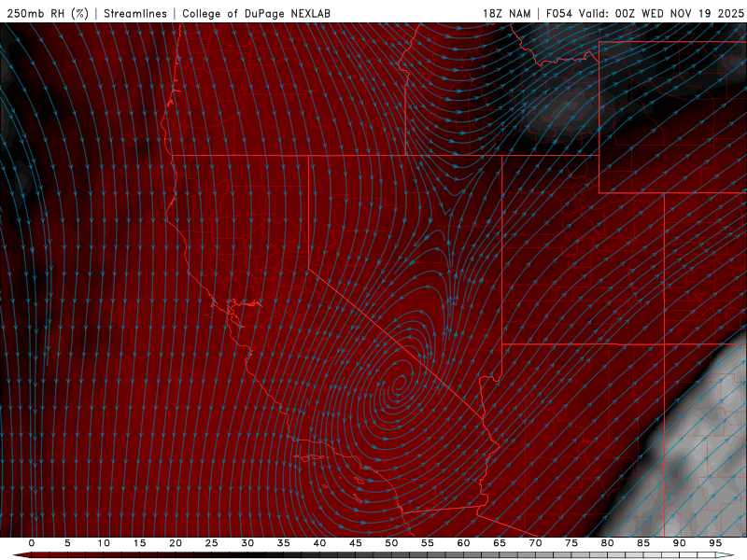The image size is (747, 560).
Task: Click the 'Streamlines' label in the header
Action: click(135, 13)
